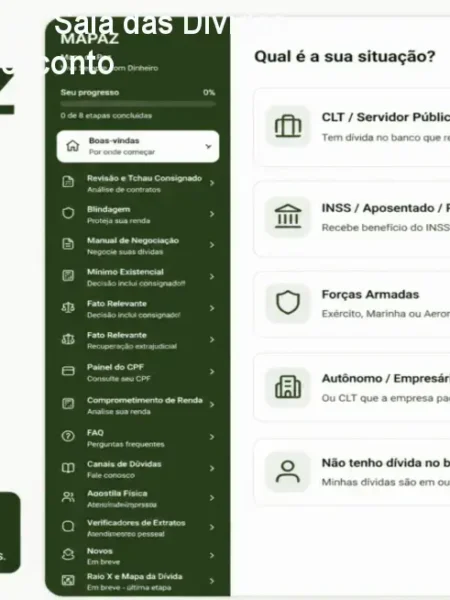Expand Mínimo Existencial with its chevron

pos(212,276)
